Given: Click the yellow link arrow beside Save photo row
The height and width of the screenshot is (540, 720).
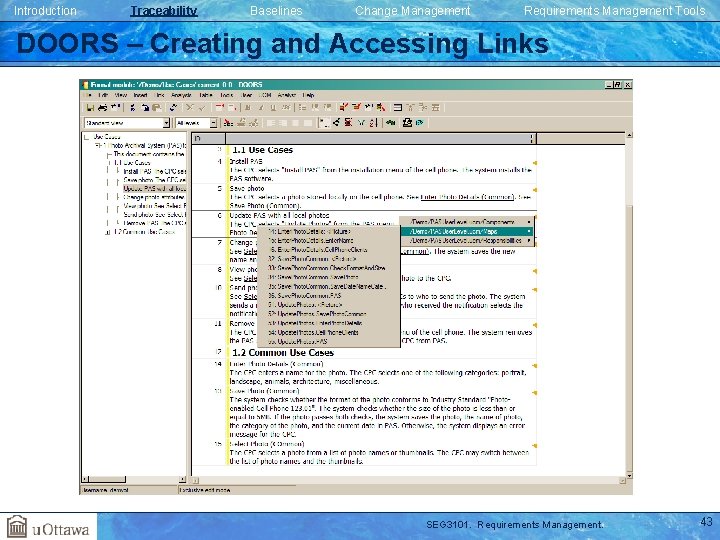Looking at the screenshot, I should tap(534, 190).
